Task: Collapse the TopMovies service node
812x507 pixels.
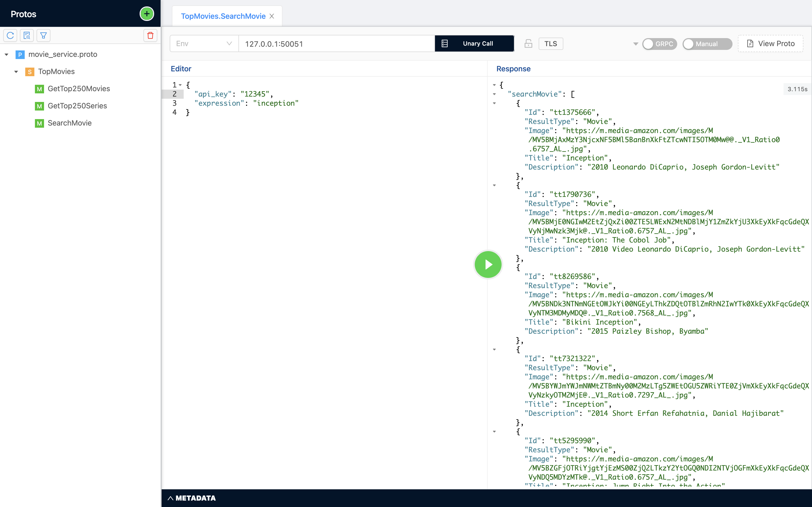Action: pyautogui.click(x=16, y=71)
